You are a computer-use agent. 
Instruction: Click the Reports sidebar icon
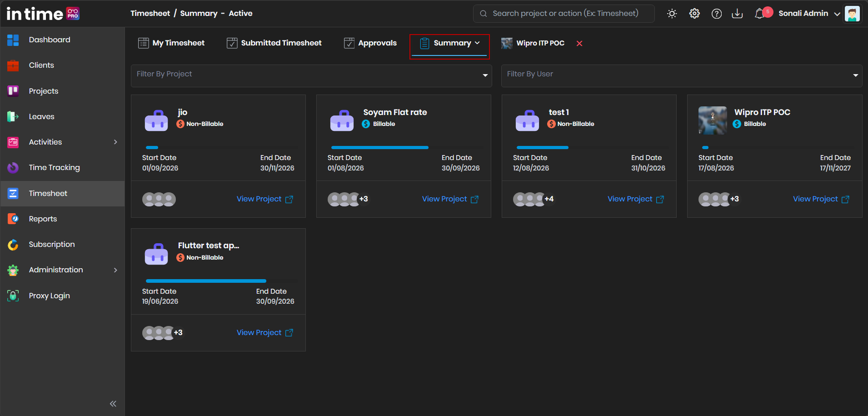click(x=13, y=219)
